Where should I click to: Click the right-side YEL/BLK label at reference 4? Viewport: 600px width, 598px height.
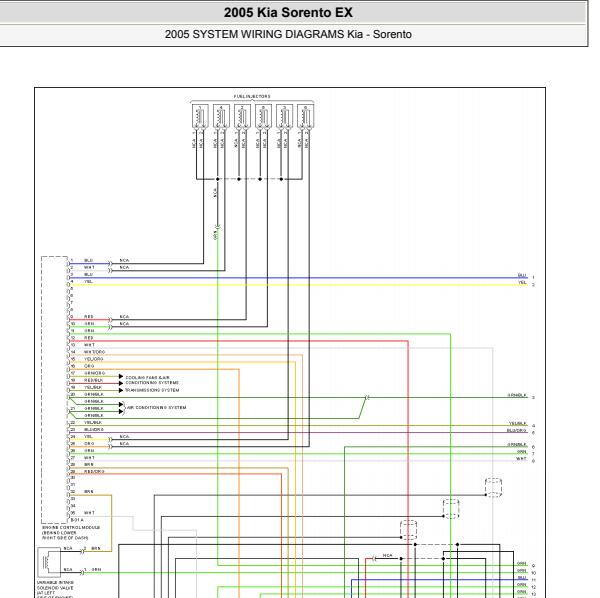coord(518,423)
